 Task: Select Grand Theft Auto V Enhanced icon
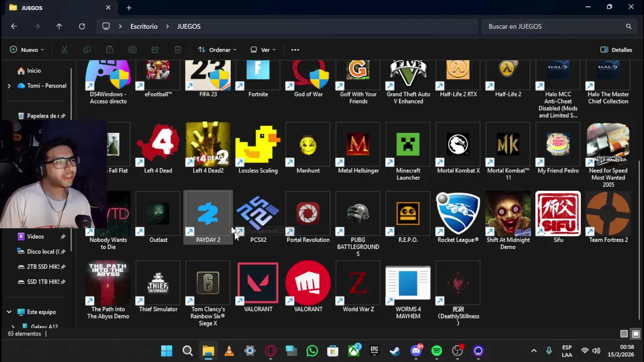click(408, 75)
